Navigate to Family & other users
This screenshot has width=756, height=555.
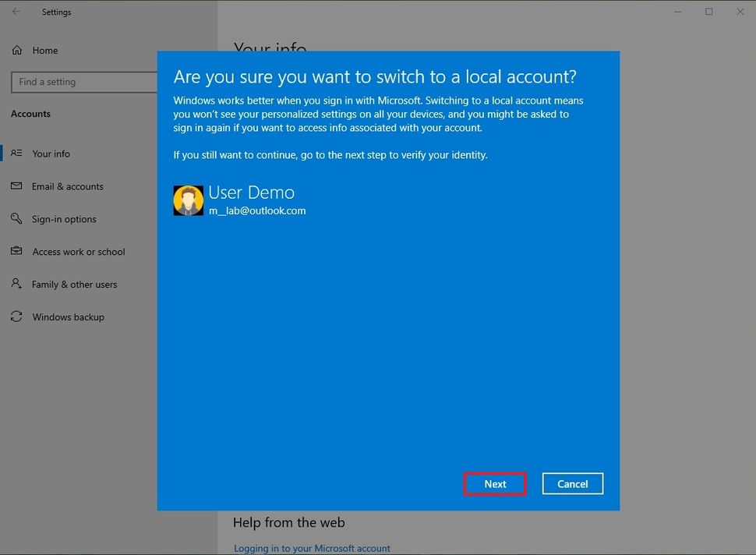[x=73, y=284]
